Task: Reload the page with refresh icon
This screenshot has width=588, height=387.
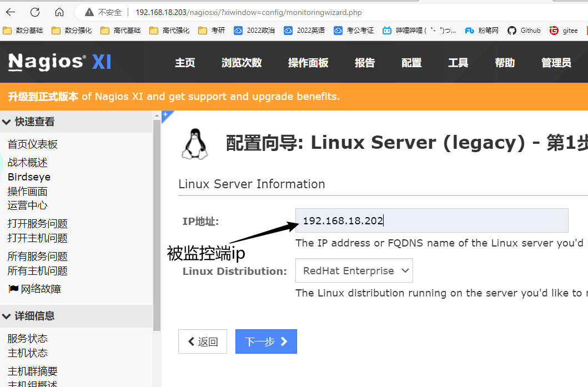Action: [x=35, y=12]
